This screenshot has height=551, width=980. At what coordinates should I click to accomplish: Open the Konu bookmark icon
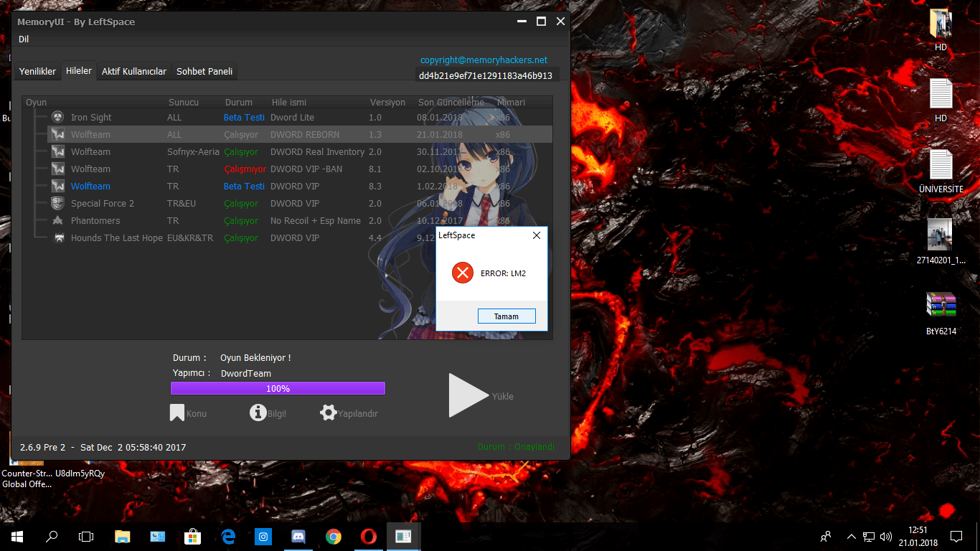click(x=176, y=413)
